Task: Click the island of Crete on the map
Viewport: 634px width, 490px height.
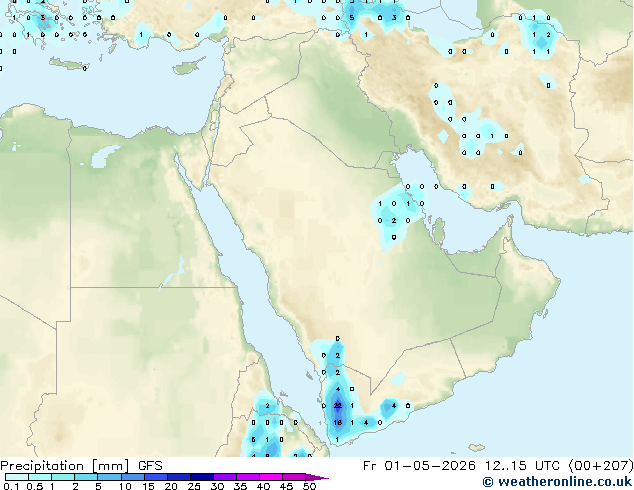Action: (69, 64)
